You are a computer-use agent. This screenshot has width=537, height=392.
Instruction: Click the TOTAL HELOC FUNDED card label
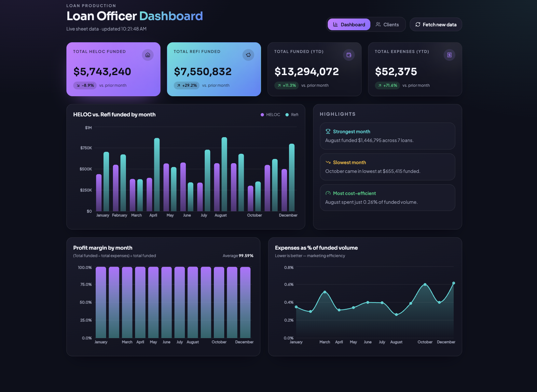[99, 52]
